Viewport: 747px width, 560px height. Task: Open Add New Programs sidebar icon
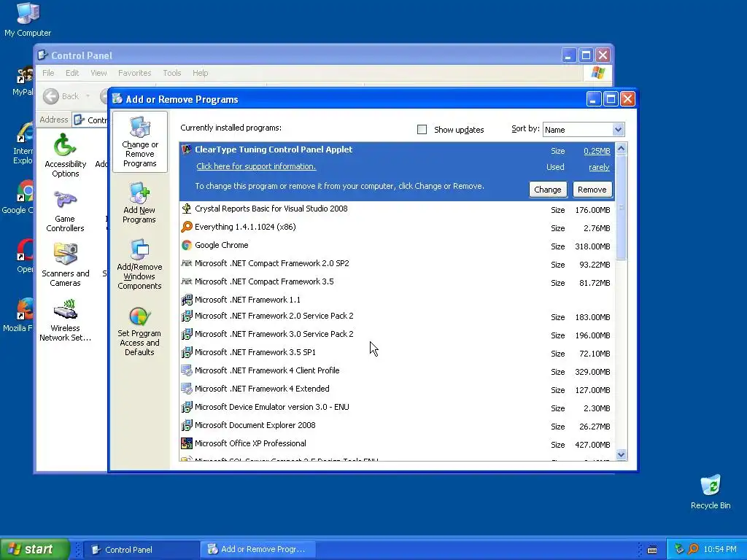click(139, 203)
